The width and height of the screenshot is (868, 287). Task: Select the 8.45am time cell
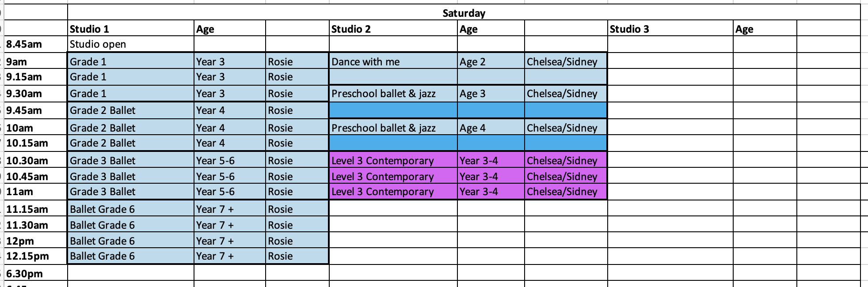[x=36, y=44]
